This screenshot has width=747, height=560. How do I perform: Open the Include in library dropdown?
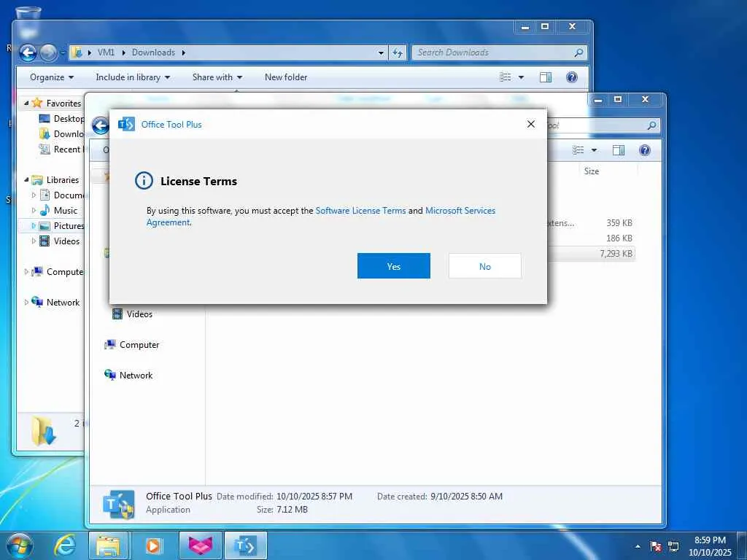coord(133,77)
